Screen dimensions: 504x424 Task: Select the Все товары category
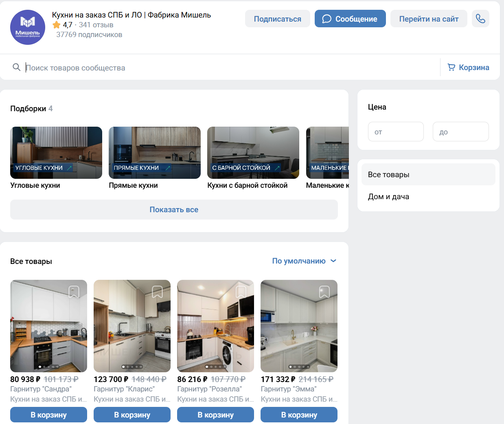point(428,175)
